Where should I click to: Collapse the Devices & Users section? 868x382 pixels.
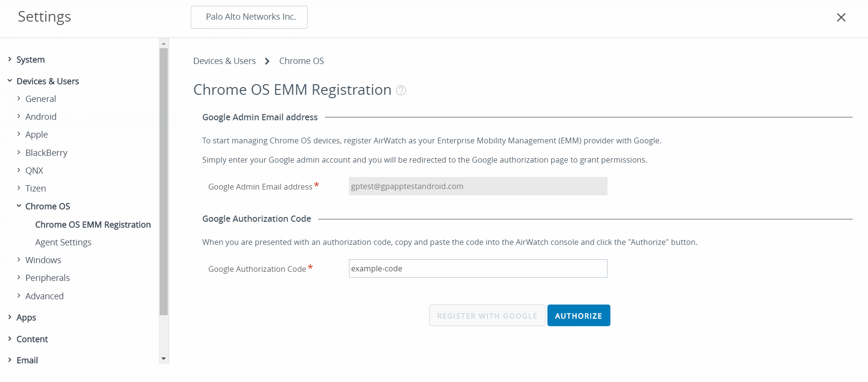(10, 81)
